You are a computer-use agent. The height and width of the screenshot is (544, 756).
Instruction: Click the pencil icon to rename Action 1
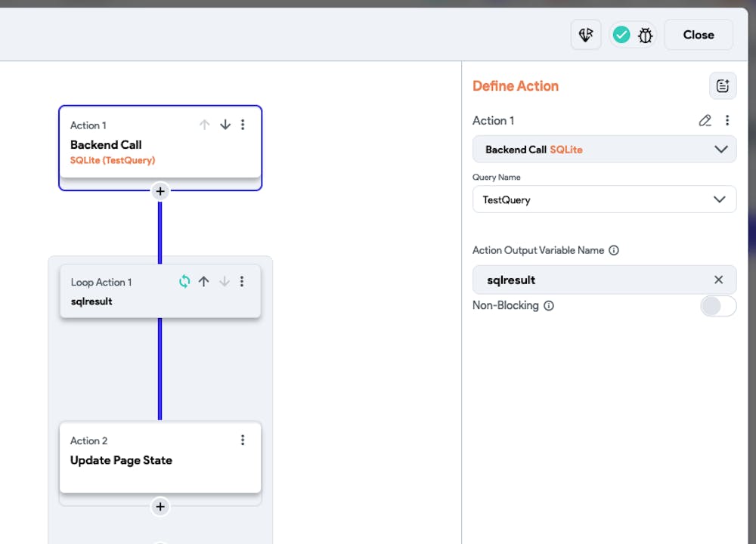705,120
